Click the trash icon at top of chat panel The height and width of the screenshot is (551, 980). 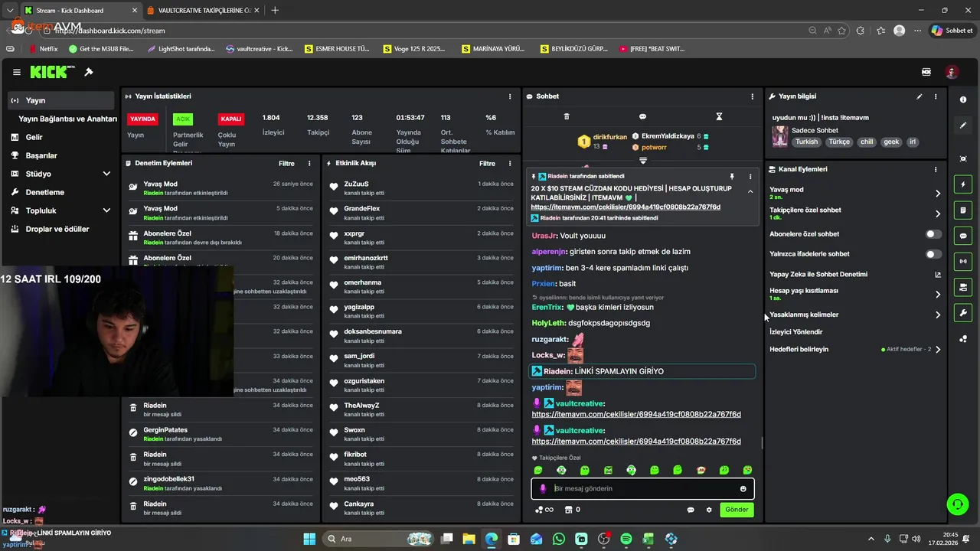(x=567, y=116)
